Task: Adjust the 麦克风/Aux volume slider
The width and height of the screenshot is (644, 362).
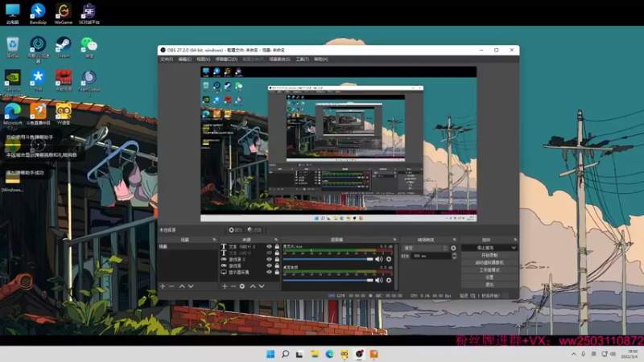Action: tap(328, 259)
